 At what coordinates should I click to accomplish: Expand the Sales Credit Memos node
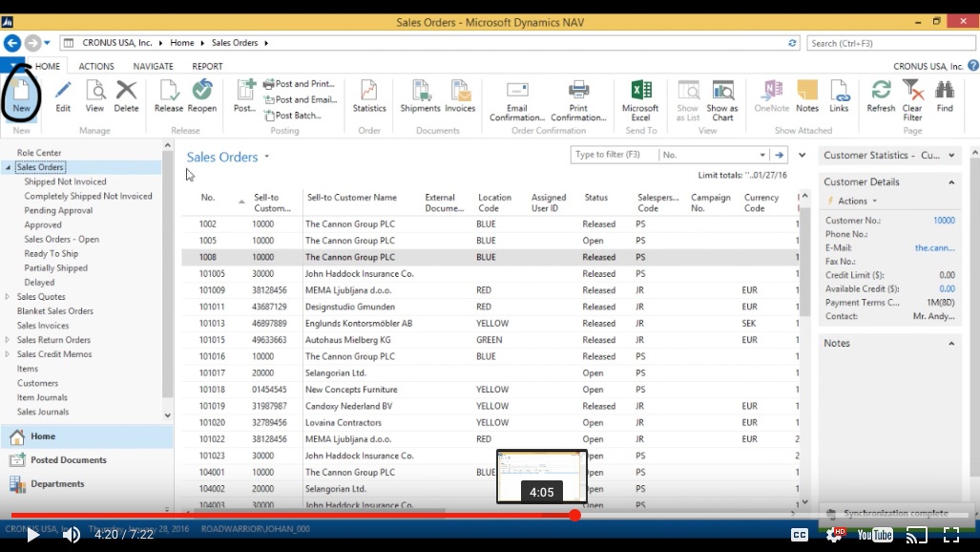click(x=8, y=354)
